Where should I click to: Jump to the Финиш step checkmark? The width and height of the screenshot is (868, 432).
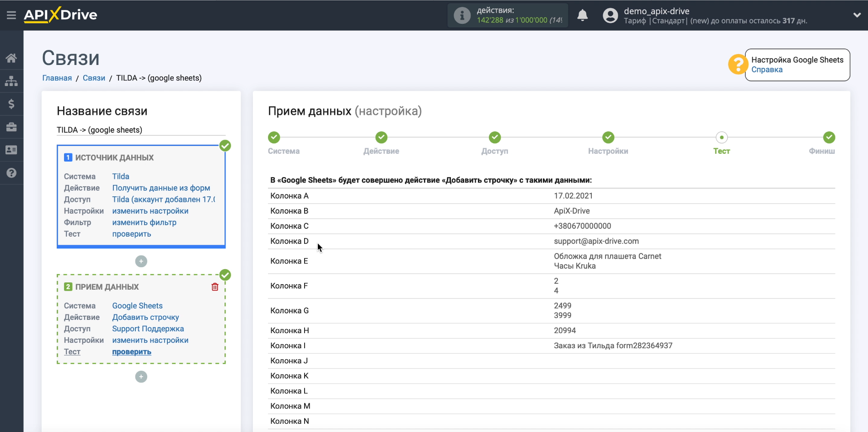coord(829,137)
